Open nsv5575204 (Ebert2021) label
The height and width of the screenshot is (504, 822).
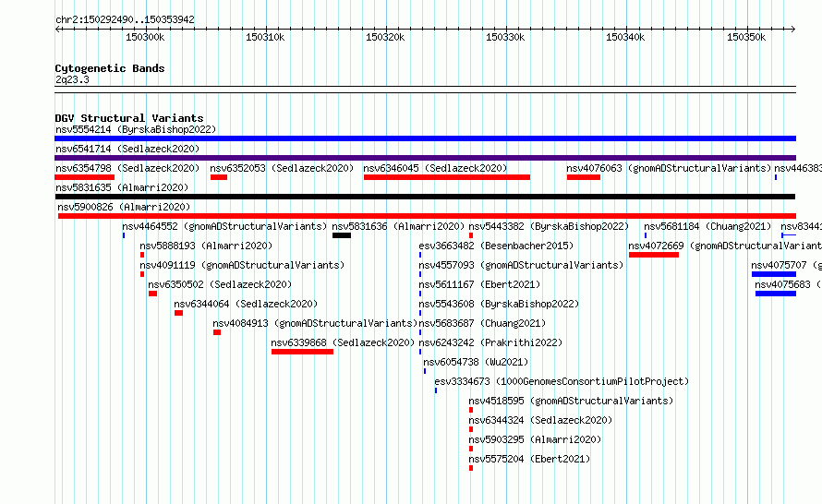(x=529, y=459)
